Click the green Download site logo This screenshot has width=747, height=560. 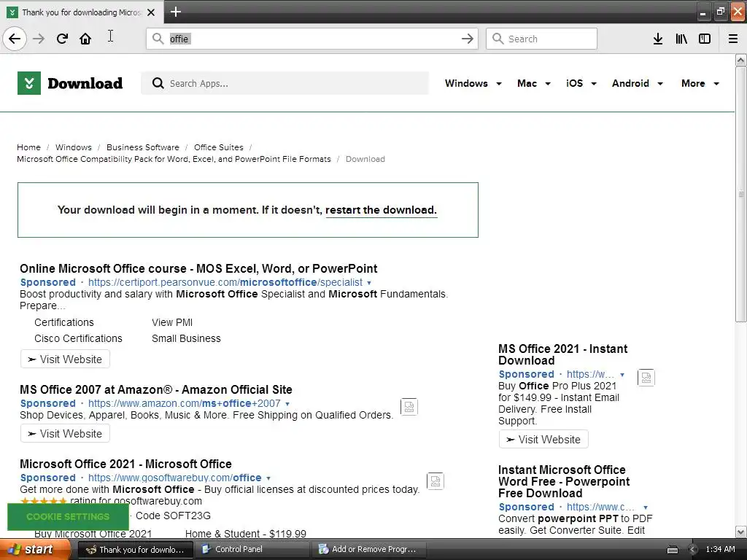pos(70,83)
